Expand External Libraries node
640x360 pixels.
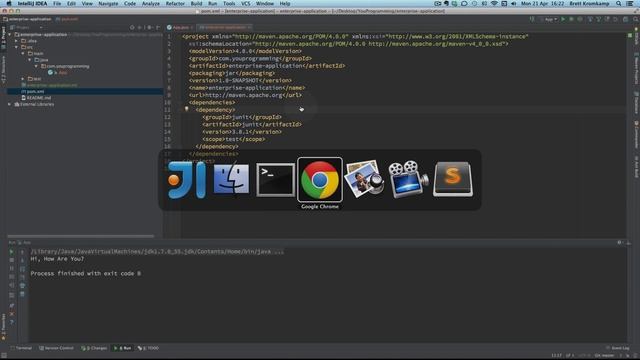tap(10, 104)
